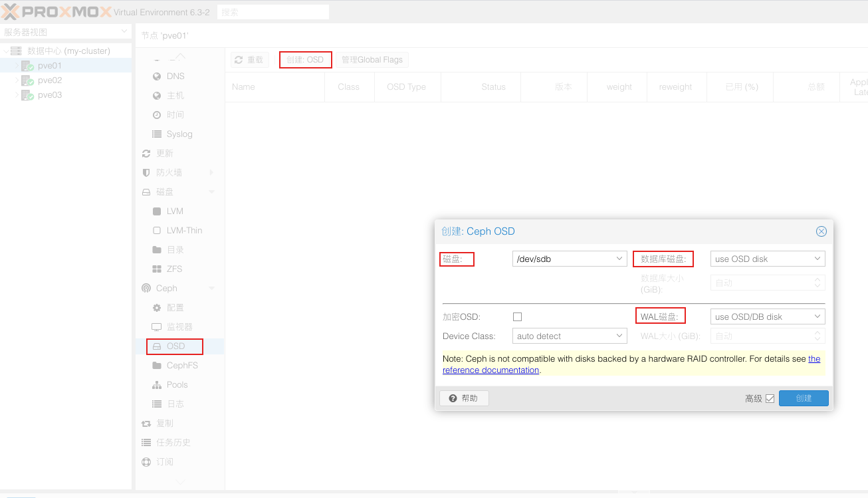Click the 目录 folder icon
868x498 pixels.
tap(157, 250)
